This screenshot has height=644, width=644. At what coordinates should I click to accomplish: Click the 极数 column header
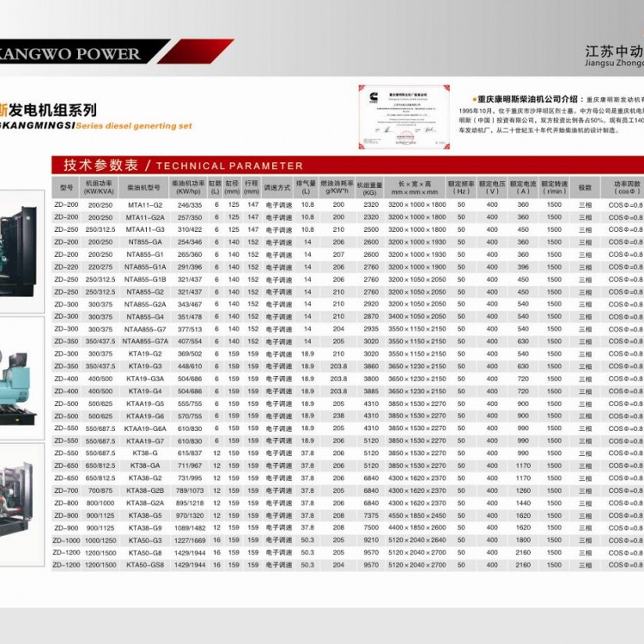pyautogui.click(x=586, y=187)
